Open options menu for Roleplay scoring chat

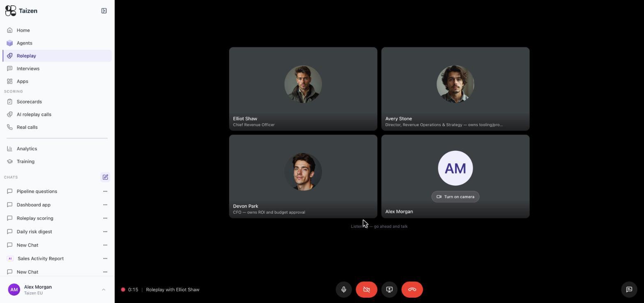point(105,218)
